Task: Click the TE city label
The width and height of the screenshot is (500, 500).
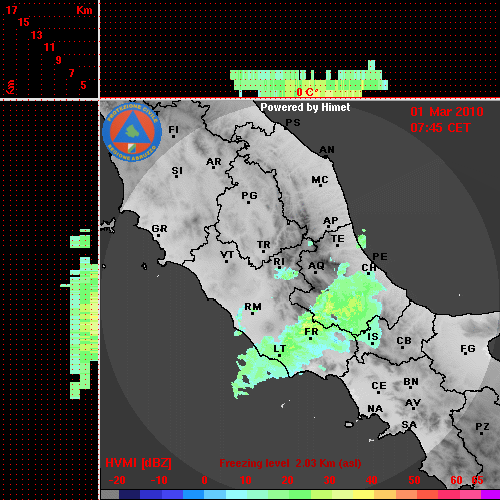Action: (338, 239)
